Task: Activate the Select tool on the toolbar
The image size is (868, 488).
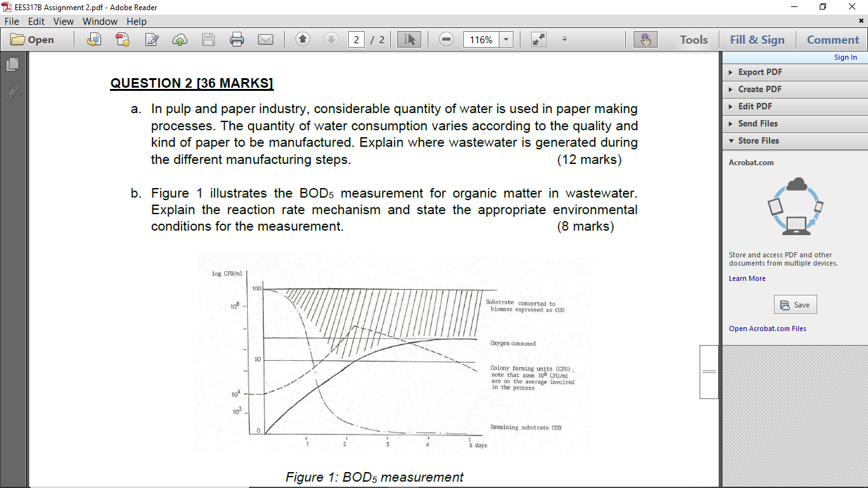Action: pyautogui.click(x=409, y=39)
